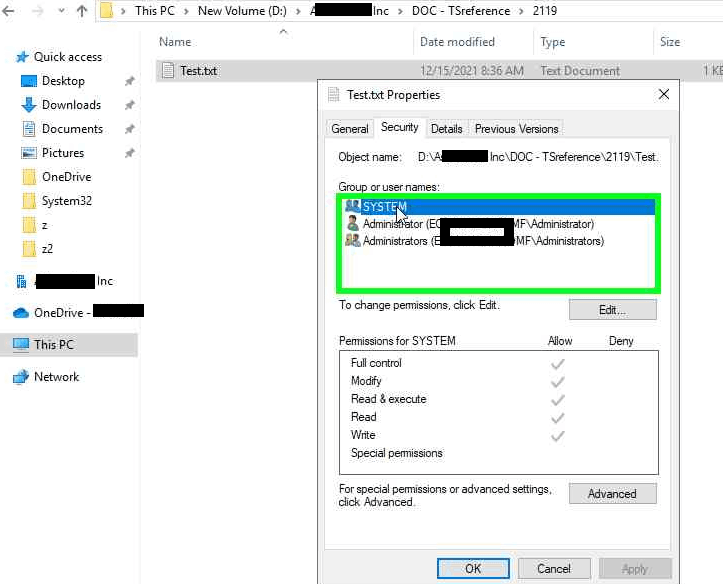Click the OneDrive cloud icon

[21, 313]
